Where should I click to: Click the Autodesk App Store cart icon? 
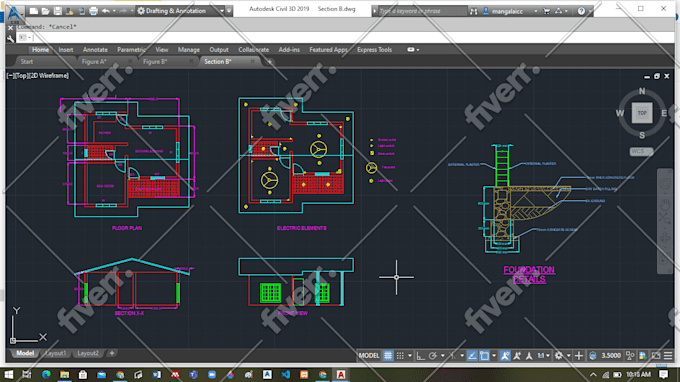546,11
